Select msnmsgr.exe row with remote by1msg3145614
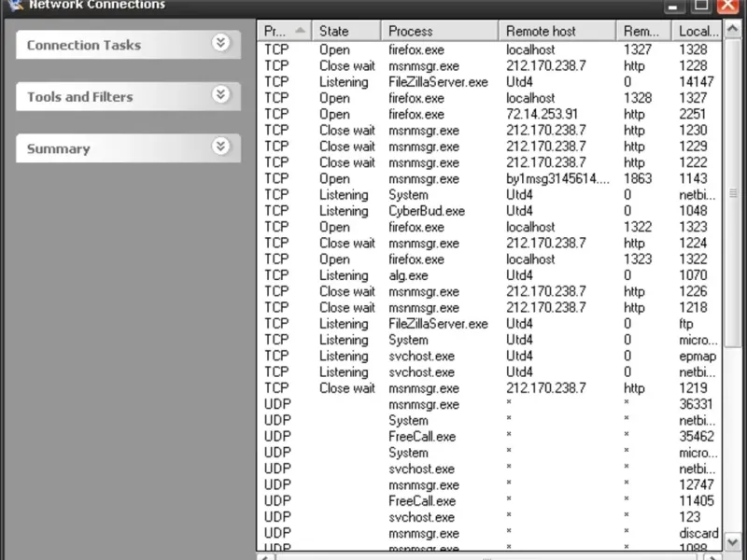 point(489,178)
